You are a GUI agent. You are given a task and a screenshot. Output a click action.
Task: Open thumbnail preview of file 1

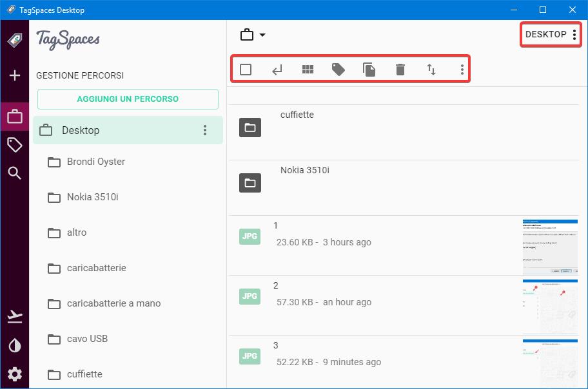click(x=550, y=247)
